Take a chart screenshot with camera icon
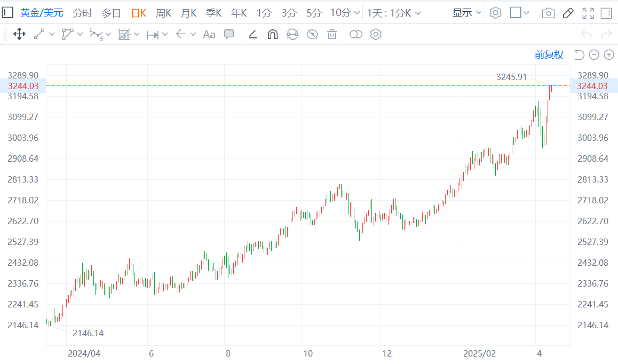 548,13
